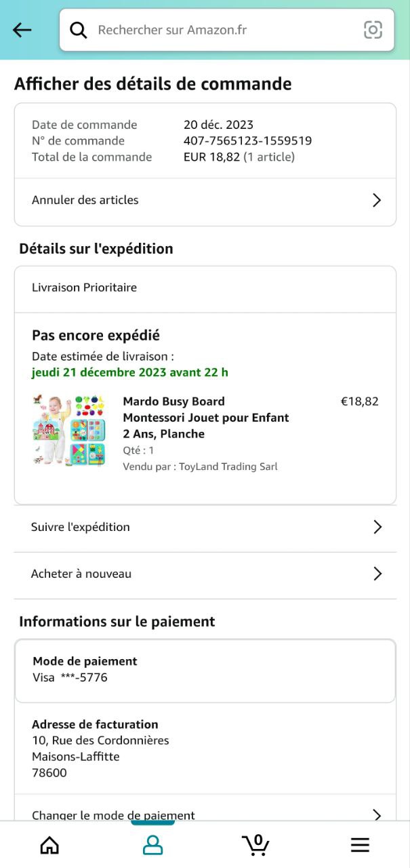This screenshot has height=868, width=410.
Task: Open the account profile icon
Action: point(152,845)
